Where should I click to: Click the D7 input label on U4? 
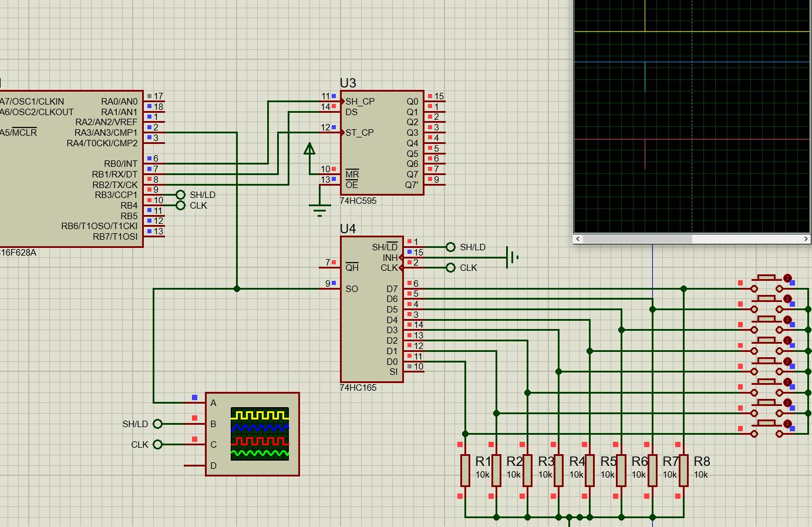[392, 289]
